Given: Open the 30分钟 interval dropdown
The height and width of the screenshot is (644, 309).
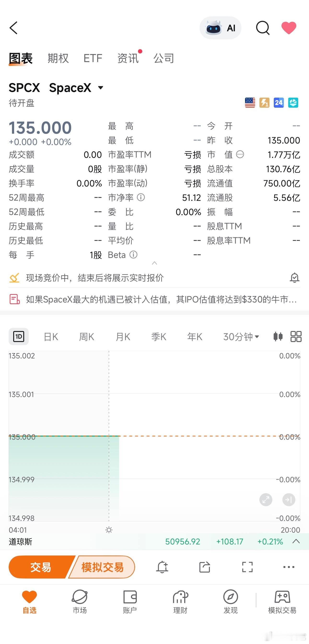Looking at the screenshot, I should point(241,337).
